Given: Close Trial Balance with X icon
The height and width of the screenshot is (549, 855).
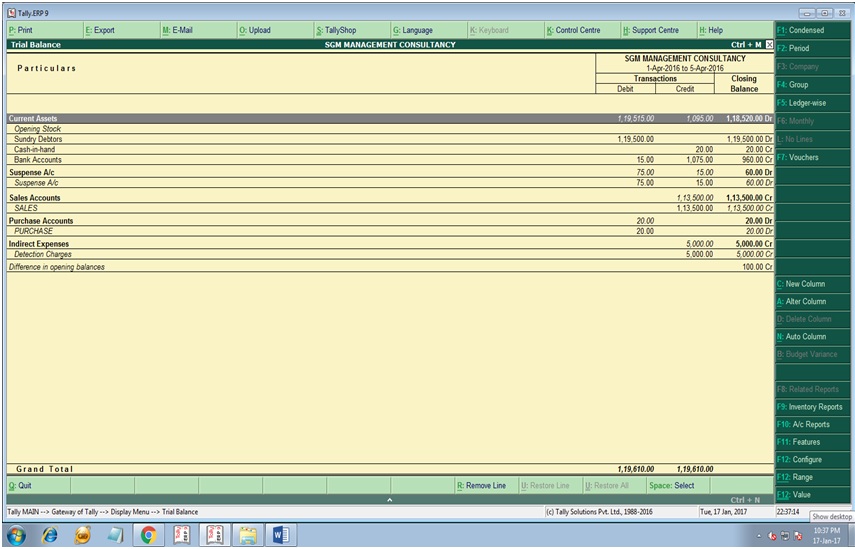Looking at the screenshot, I should 769,45.
